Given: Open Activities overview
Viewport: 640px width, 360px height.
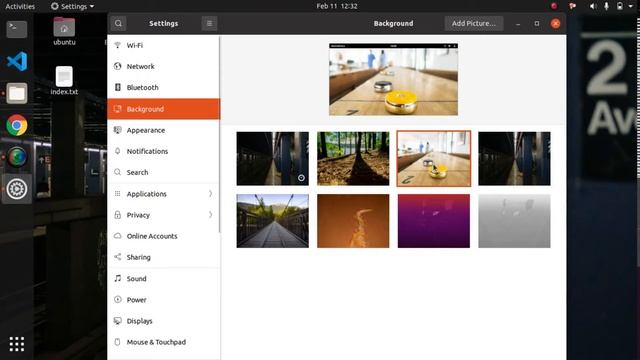Looking at the screenshot, I should [x=20, y=6].
